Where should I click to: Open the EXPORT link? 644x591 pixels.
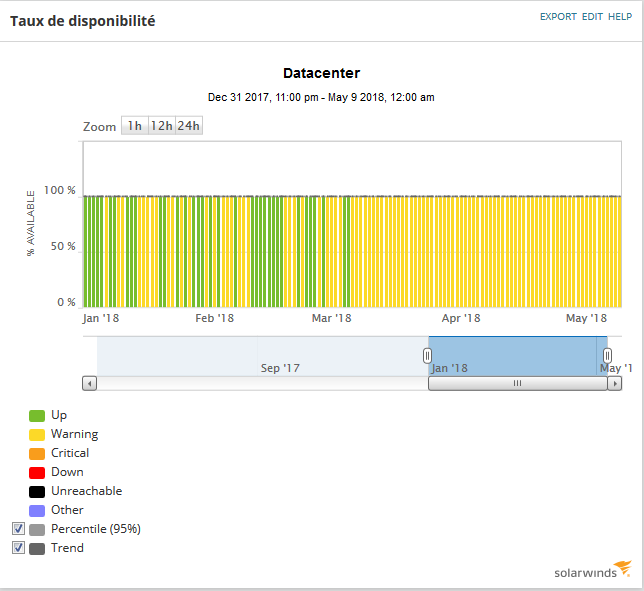click(x=558, y=17)
